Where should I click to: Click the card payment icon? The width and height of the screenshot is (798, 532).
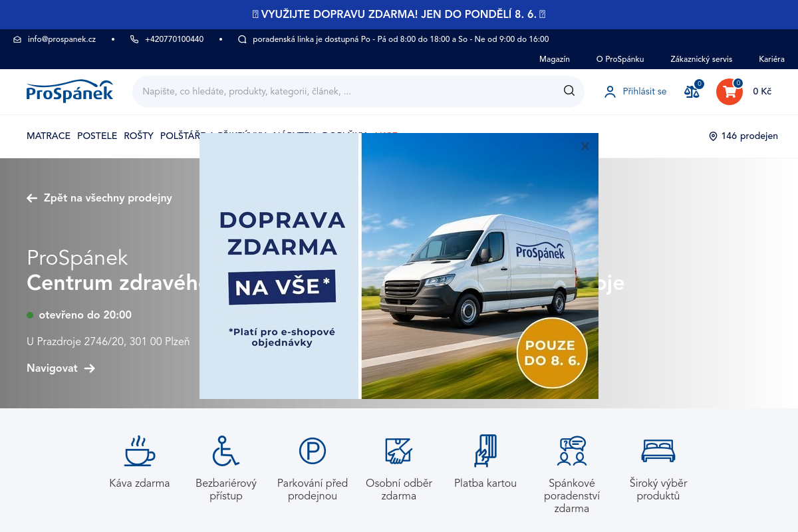click(x=485, y=451)
